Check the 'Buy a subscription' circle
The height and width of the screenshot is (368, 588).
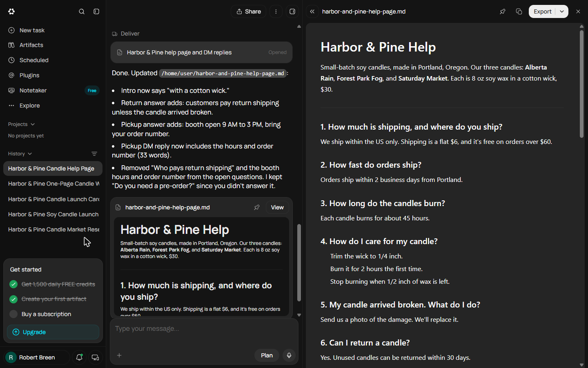[x=13, y=314]
